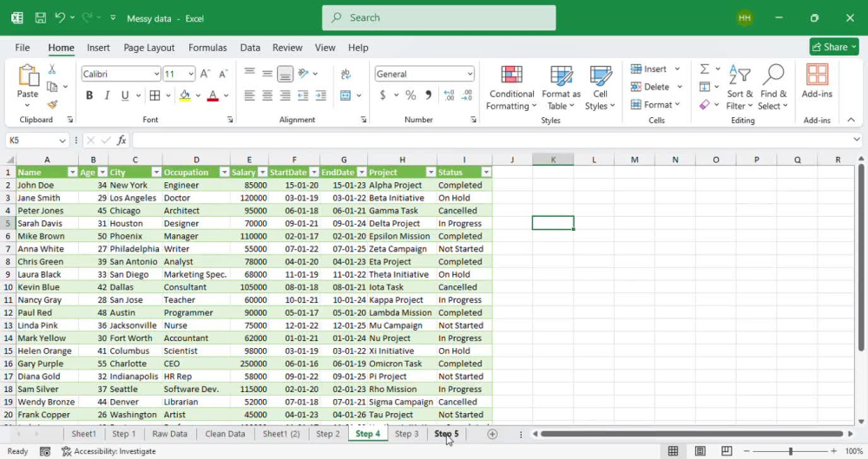Expand the Sort & Filter menu
Viewport: 868px width, 459px height.
coord(740,88)
